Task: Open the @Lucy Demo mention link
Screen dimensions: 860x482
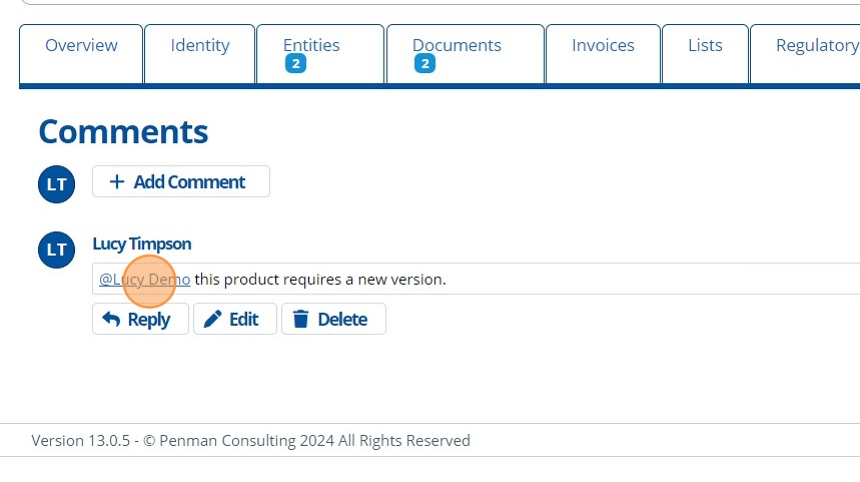Action: [x=144, y=279]
